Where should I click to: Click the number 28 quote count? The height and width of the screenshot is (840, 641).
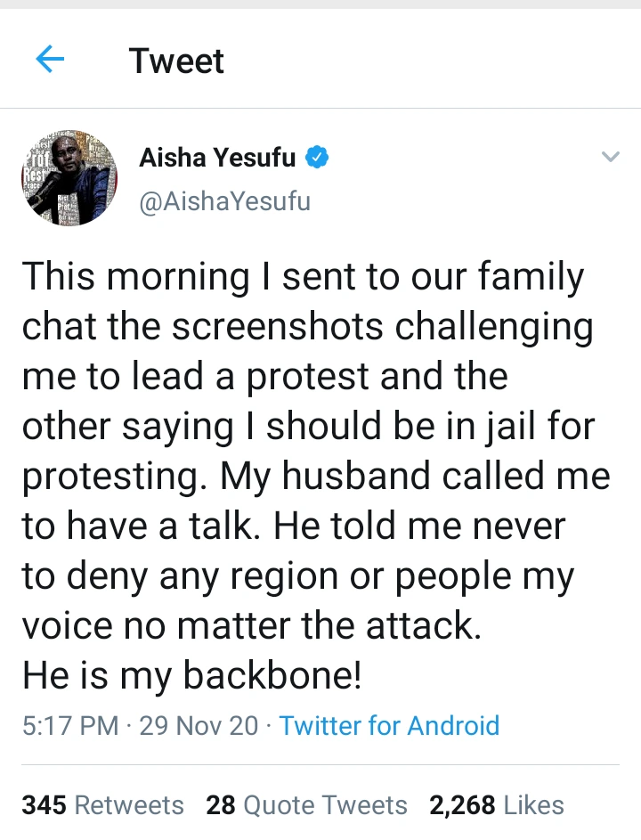tap(220, 805)
